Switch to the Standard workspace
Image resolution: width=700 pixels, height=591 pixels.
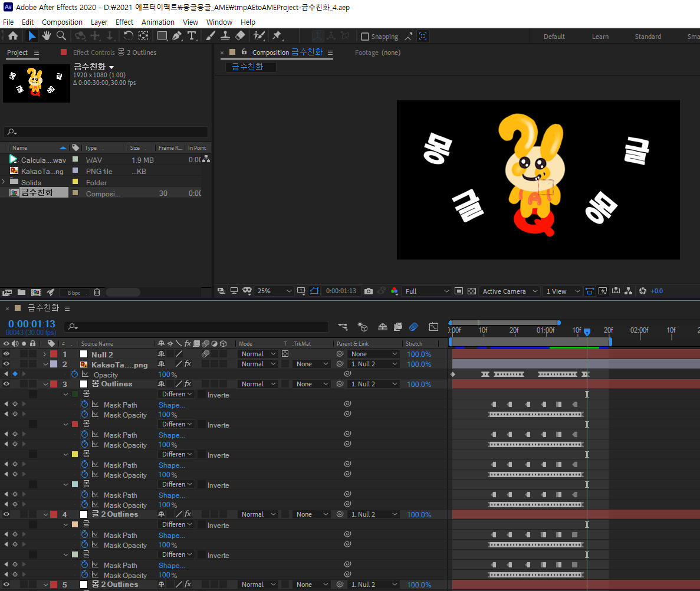tap(648, 37)
